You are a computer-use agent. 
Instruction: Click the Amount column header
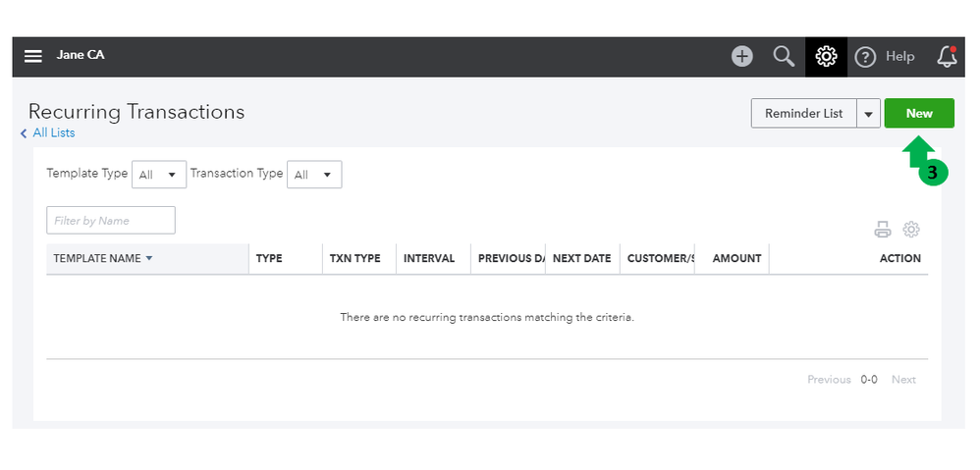click(x=736, y=259)
